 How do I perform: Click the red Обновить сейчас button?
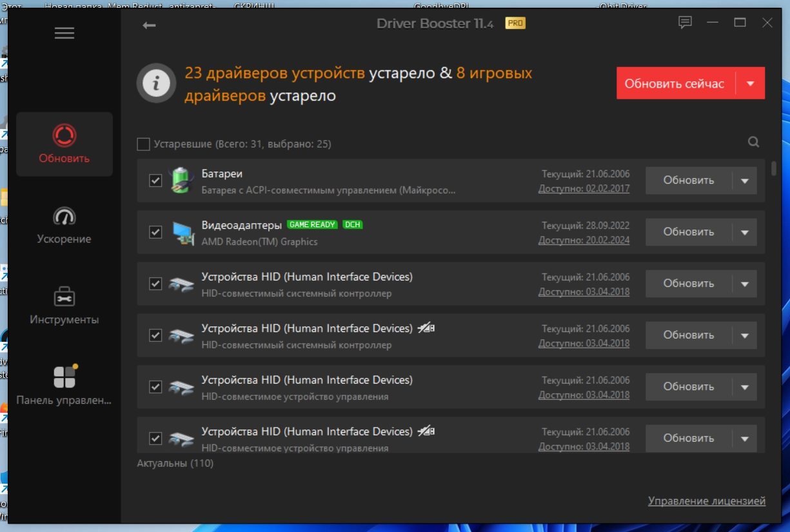pos(675,84)
